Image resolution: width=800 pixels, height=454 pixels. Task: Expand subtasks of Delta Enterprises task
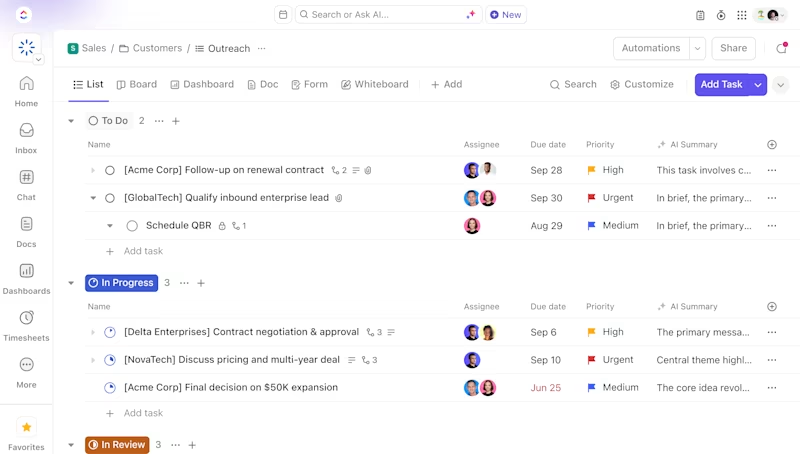[x=93, y=332]
